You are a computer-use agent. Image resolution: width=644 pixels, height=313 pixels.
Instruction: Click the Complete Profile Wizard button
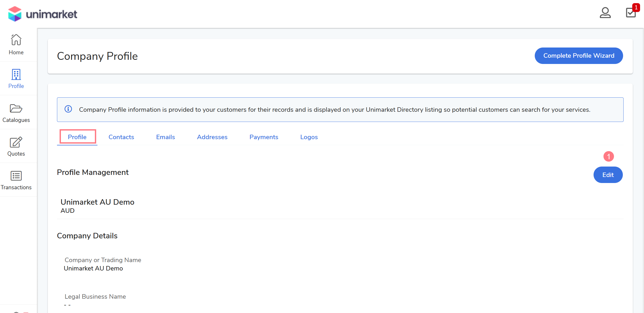[579, 56]
